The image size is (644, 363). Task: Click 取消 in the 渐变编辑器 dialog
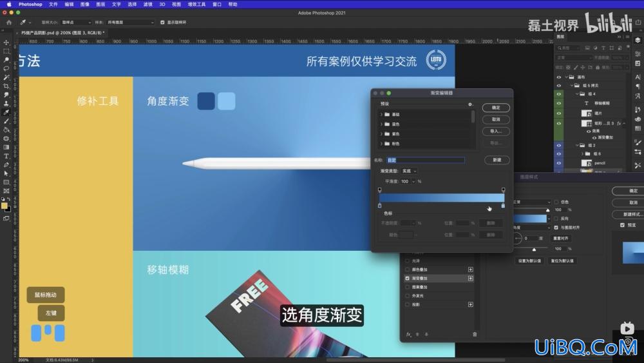click(496, 120)
